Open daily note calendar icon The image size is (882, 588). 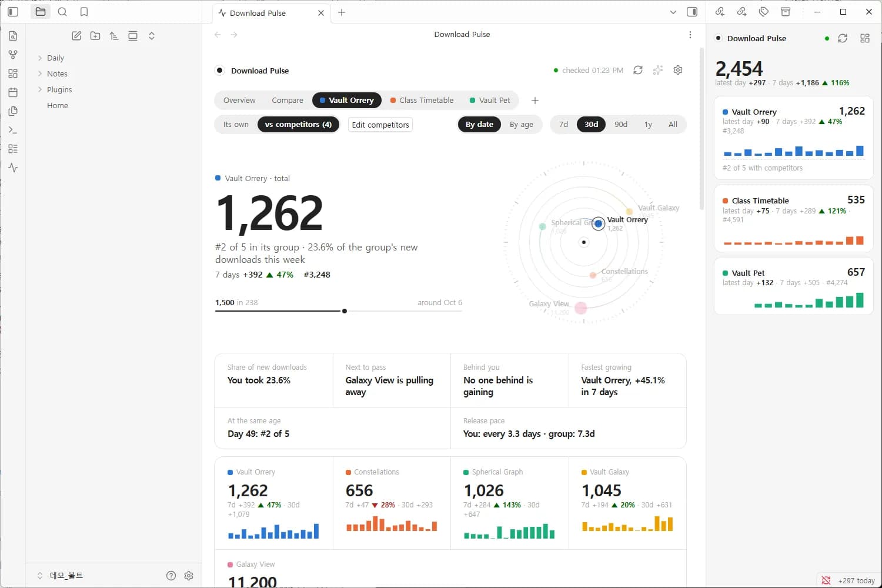13,92
